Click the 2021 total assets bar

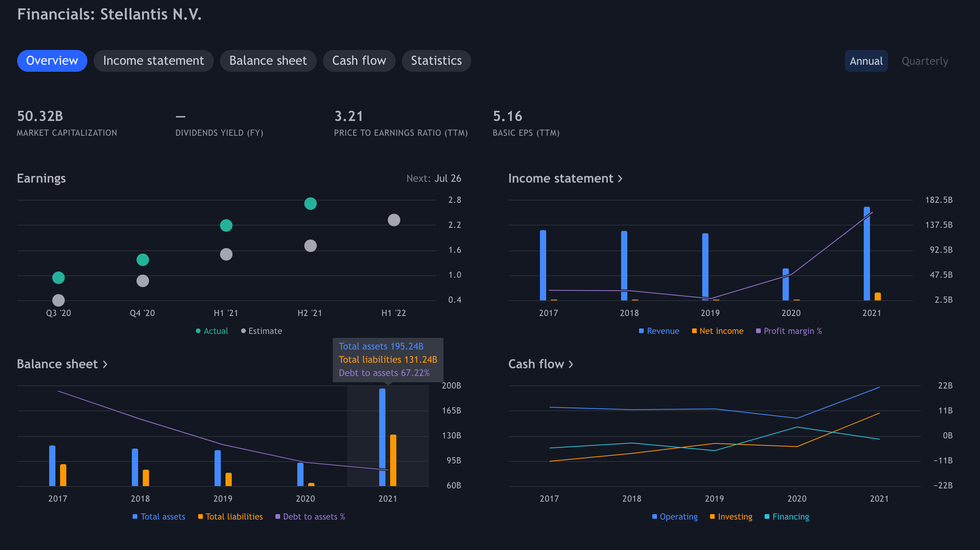click(x=382, y=437)
